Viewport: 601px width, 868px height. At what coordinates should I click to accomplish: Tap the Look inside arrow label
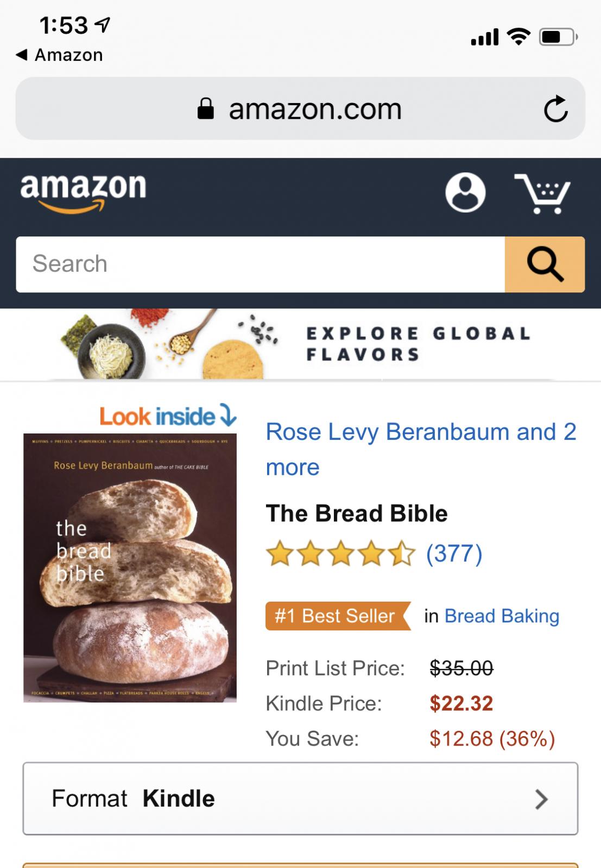pyautogui.click(x=168, y=416)
